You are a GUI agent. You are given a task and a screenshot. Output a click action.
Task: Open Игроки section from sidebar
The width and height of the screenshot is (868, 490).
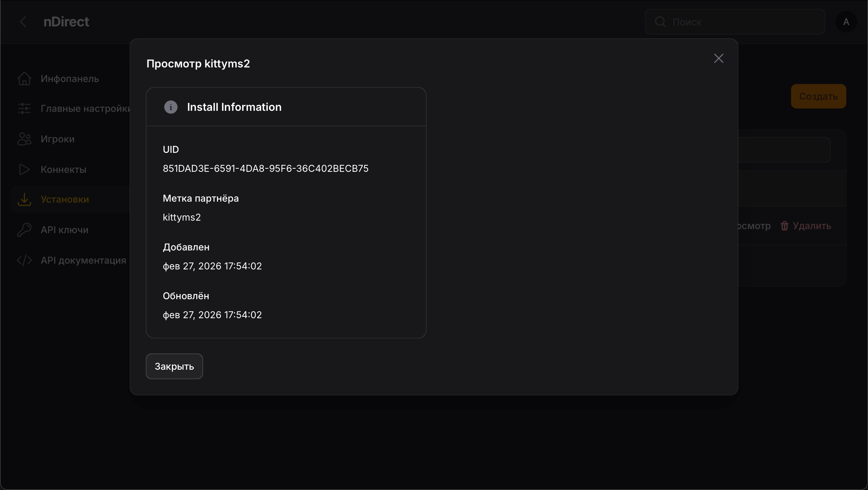pos(57,139)
